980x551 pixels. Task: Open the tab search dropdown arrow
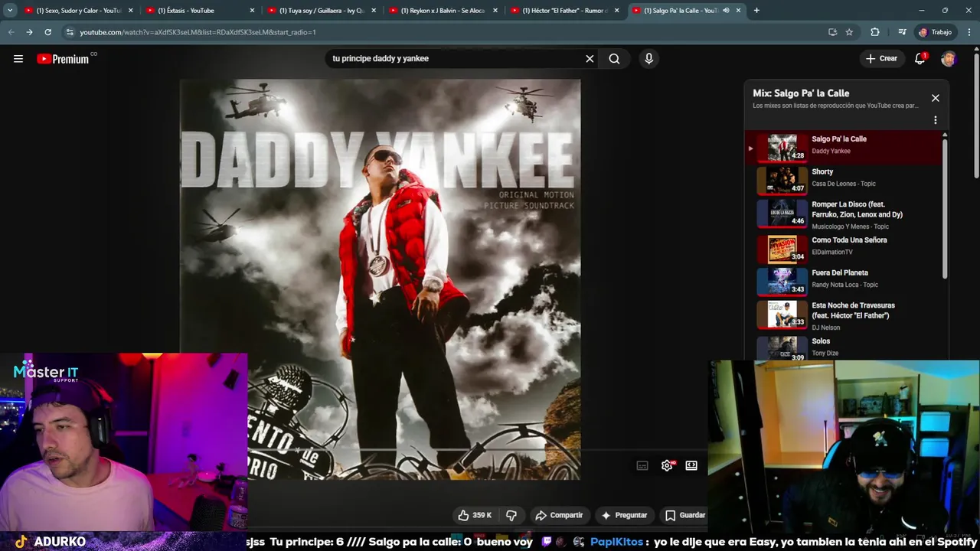click(x=10, y=11)
